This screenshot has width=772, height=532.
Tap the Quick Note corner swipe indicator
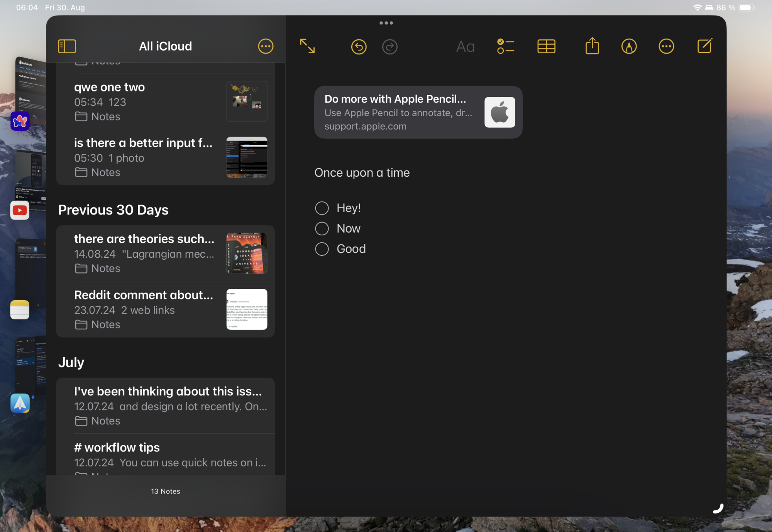pyautogui.click(x=718, y=508)
